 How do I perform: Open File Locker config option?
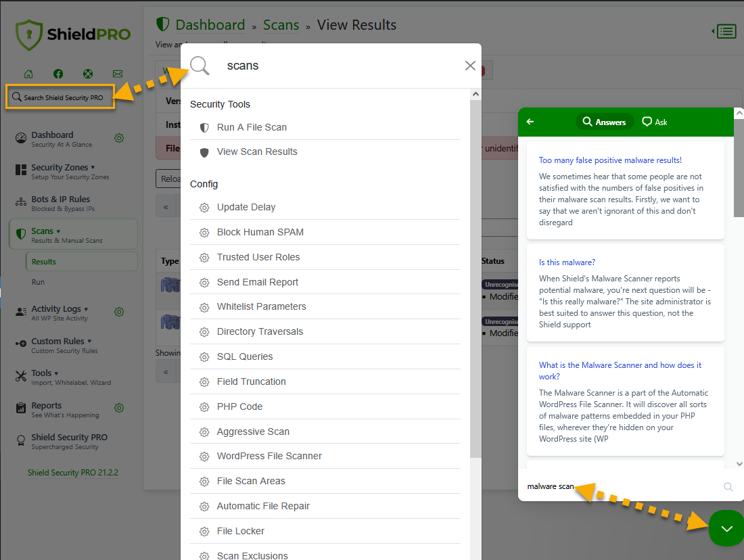(x=325, y=531)
